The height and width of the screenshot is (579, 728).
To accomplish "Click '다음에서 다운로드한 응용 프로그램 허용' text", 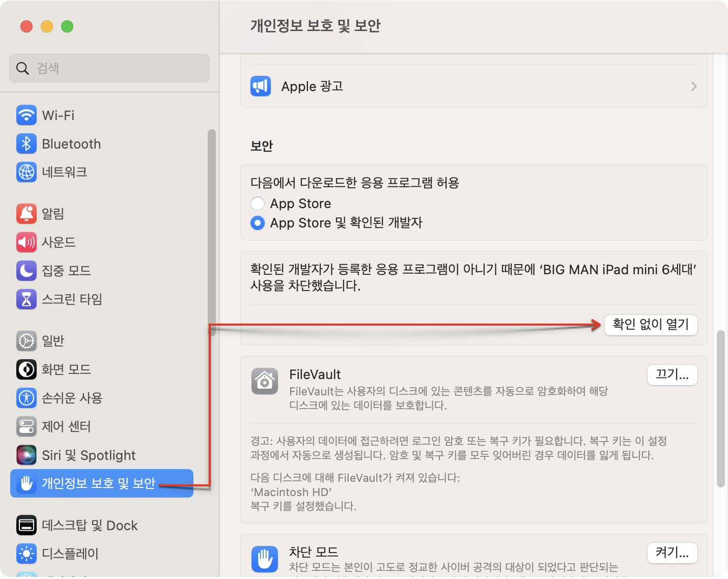I will coord(355,183).
